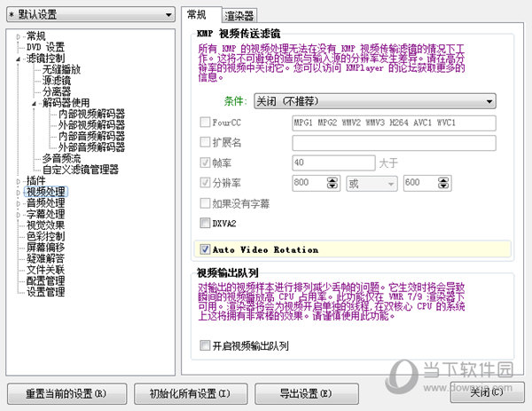Toggle the 帧率 checkbox

205,162
